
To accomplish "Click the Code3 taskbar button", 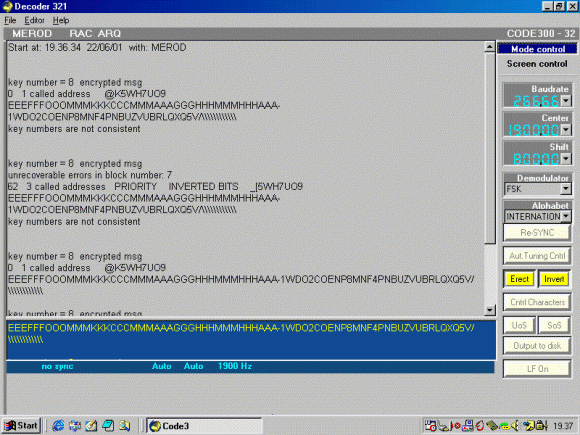I will tap(204, 426).
